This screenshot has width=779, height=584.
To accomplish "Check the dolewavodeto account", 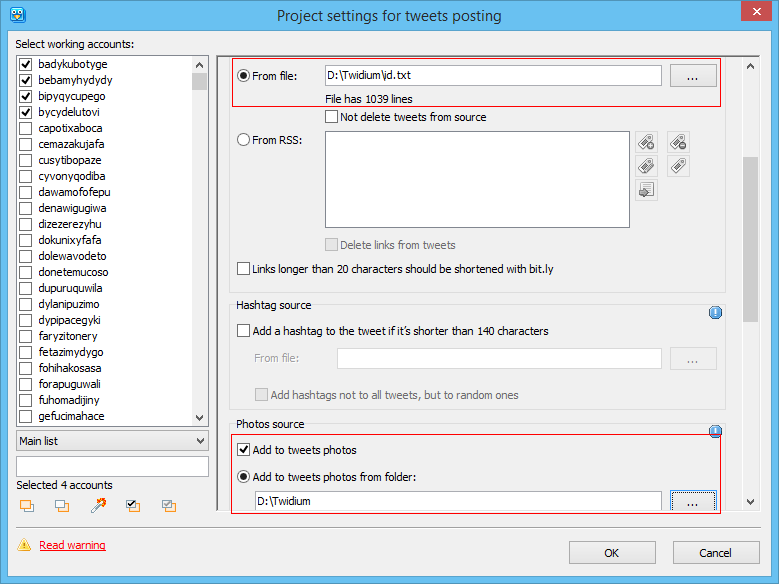I will 25,256.
